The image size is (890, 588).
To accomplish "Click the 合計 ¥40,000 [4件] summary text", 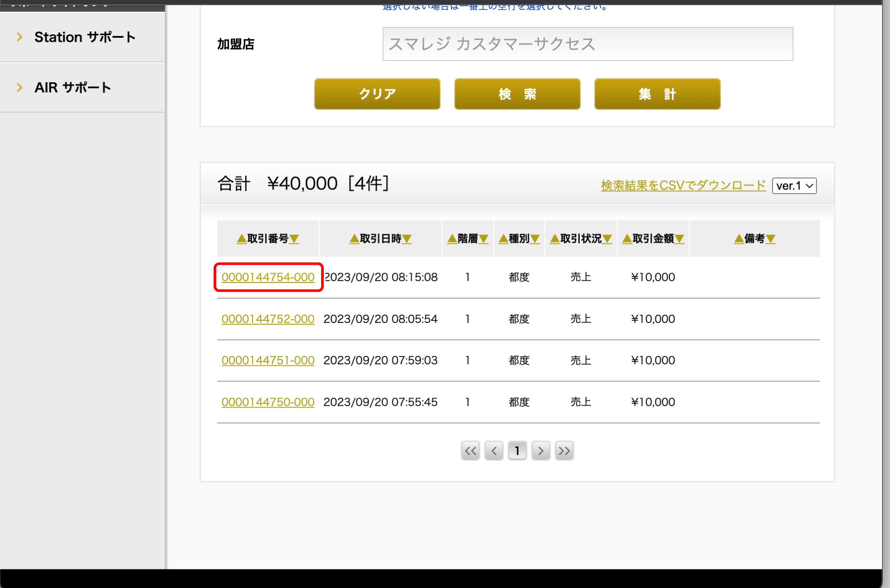I will [x=303, y=183].
